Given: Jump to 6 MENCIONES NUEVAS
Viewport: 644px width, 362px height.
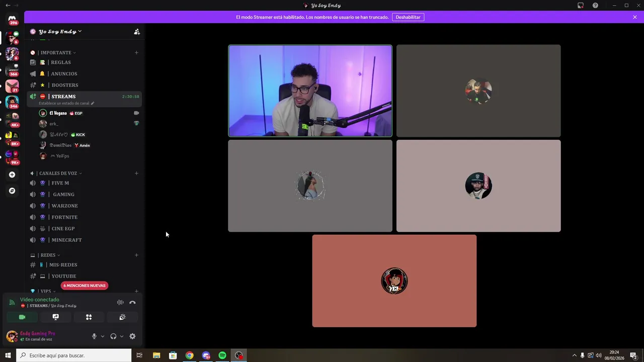Looking at the screenshot, I should pyautogui.click(x=84, y=286).
